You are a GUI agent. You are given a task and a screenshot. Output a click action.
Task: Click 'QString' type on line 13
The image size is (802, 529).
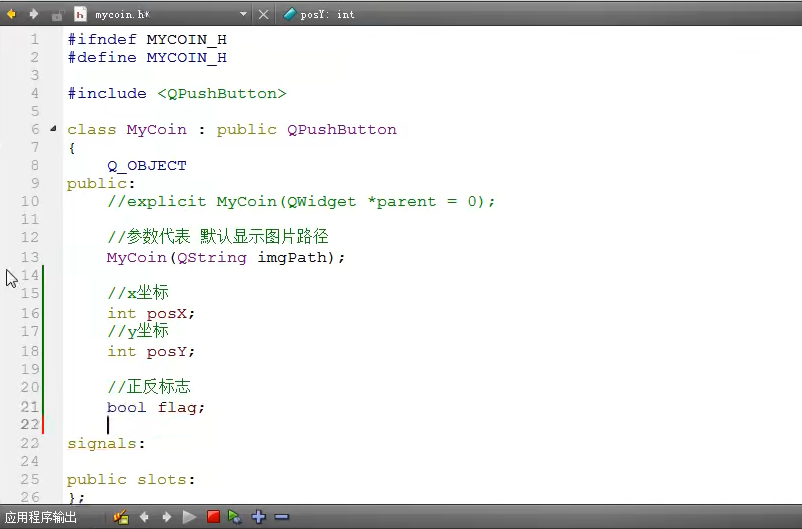[212, 257]
